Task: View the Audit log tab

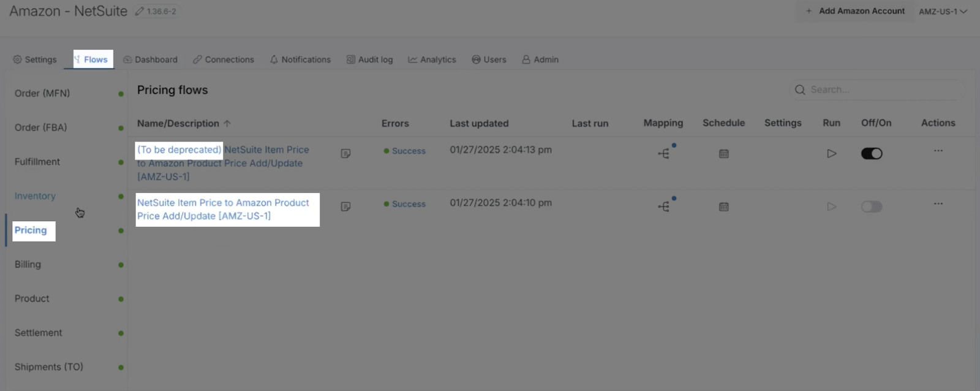Action: click(369, 59)
